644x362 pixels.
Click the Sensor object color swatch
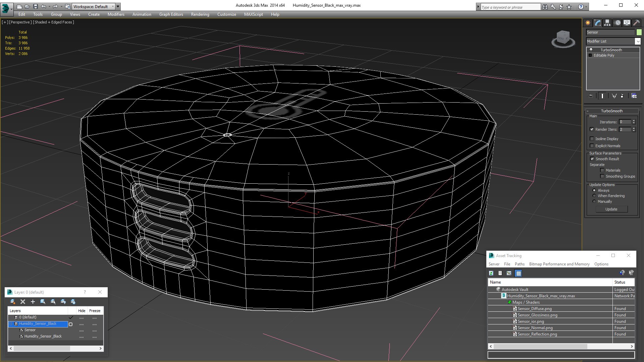coord(639,32)
